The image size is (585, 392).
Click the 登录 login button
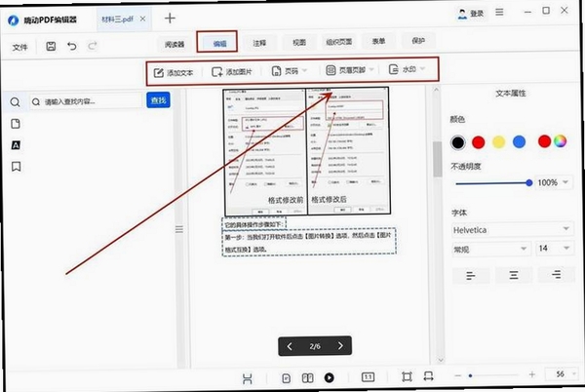click(471, 14)
